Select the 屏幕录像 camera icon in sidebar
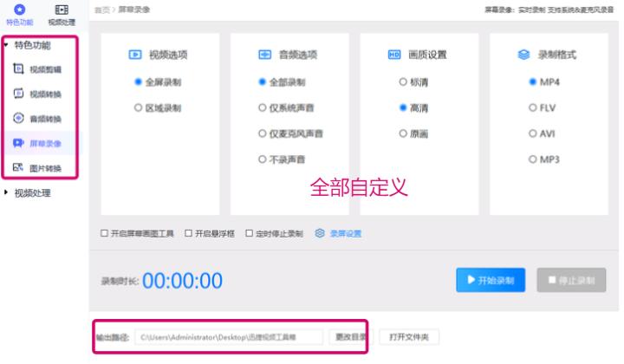 coord(18,143)
